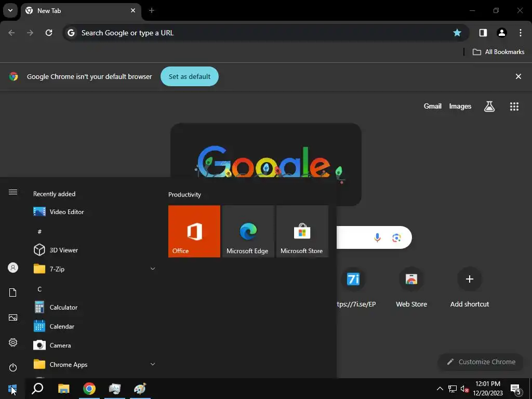Open Pictures icon in Start sidebar

pyautogui.click(x=13, y=317)
